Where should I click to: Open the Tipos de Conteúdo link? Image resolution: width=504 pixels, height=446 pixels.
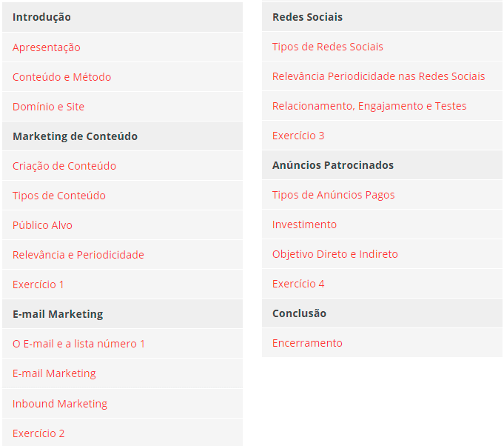[x=59, y=196]
